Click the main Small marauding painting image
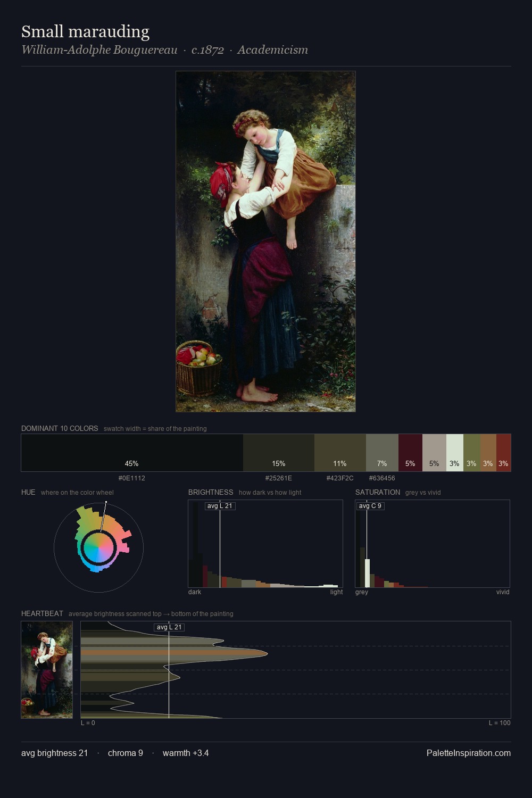The image size is (532, 798). click(265, 242)
